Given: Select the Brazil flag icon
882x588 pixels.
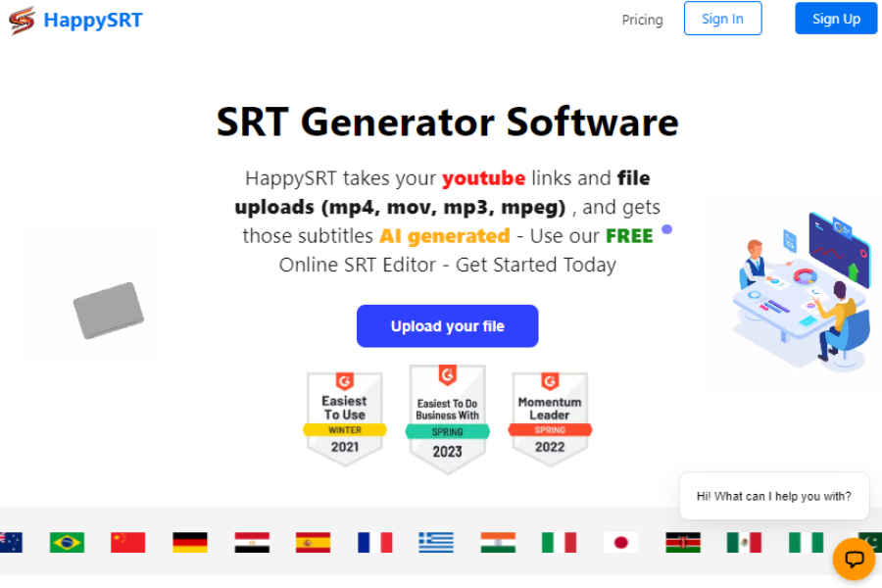Looking at the screenshot, I should click(x=66, y=542).
